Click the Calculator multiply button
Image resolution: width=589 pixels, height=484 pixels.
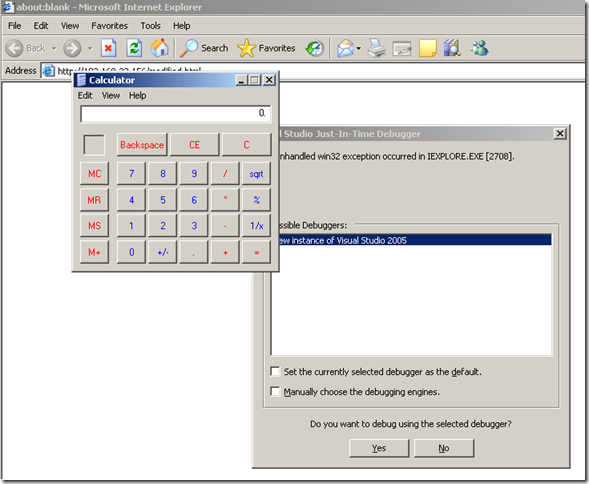pos(225,200)
